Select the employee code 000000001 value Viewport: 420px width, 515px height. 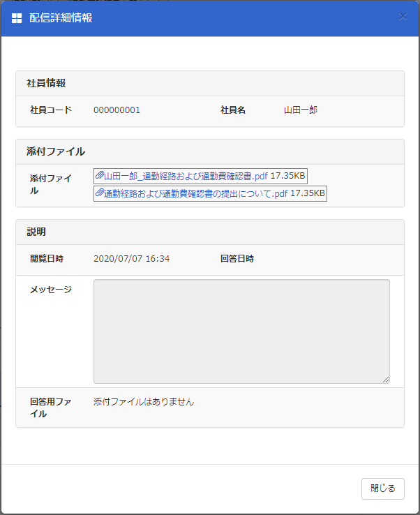[117, 110]
